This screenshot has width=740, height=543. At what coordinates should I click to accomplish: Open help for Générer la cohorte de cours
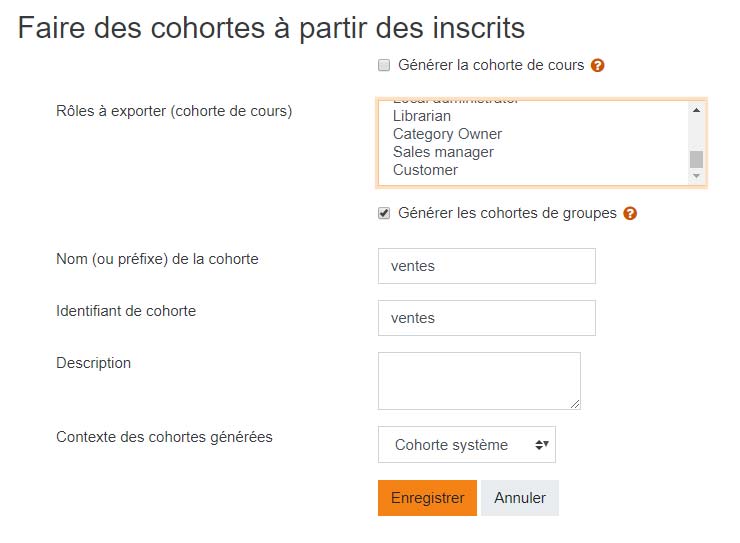click(597, 66)
